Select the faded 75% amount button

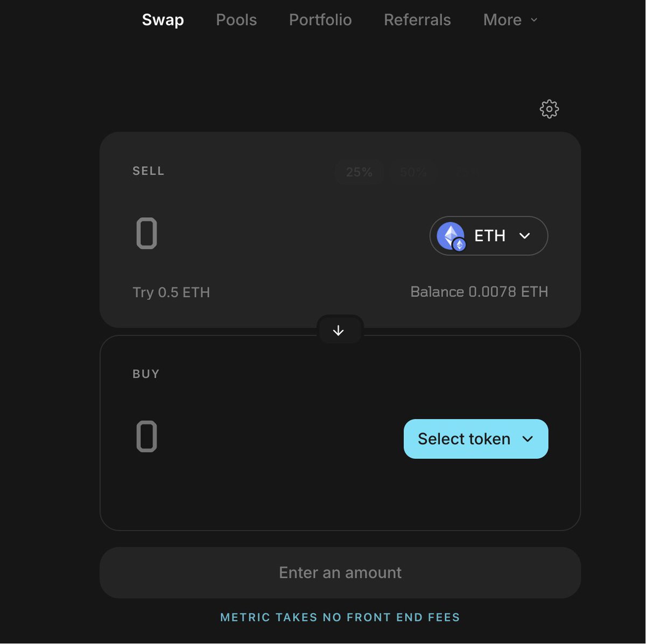click(x=466, y=172)
